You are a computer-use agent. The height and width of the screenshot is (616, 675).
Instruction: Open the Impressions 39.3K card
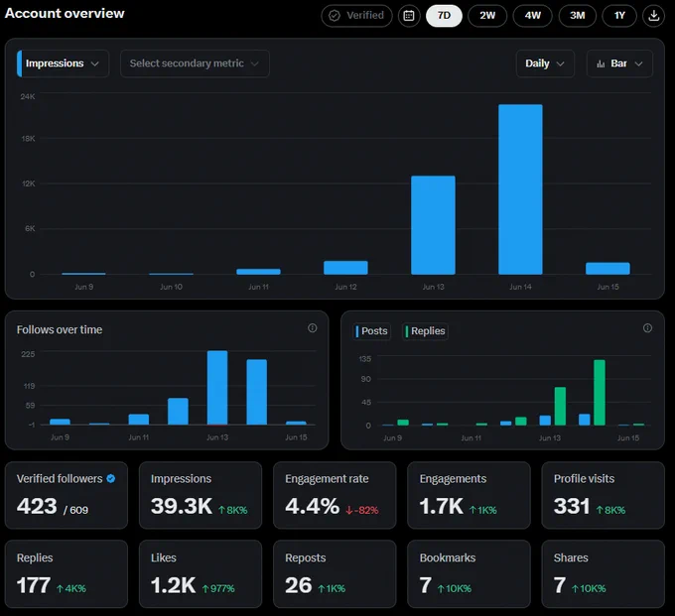pyautogui.click(x=201, y=495)
